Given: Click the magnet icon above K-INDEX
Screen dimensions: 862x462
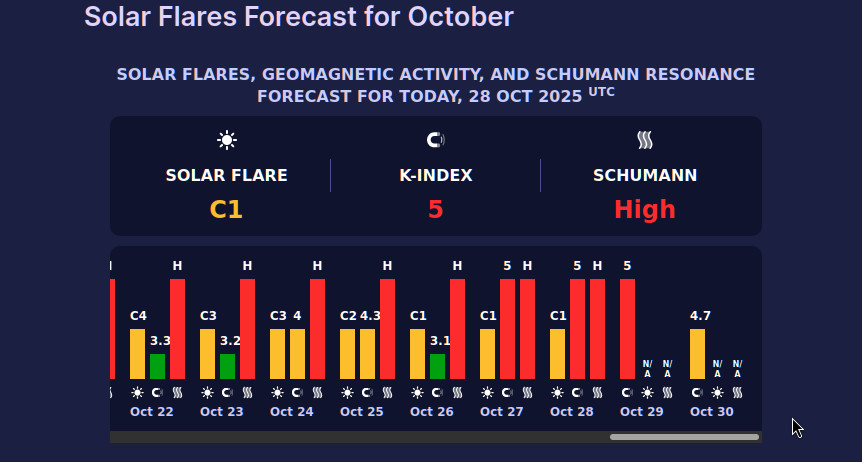Looking at the screenshot, I should coord(435,140).
